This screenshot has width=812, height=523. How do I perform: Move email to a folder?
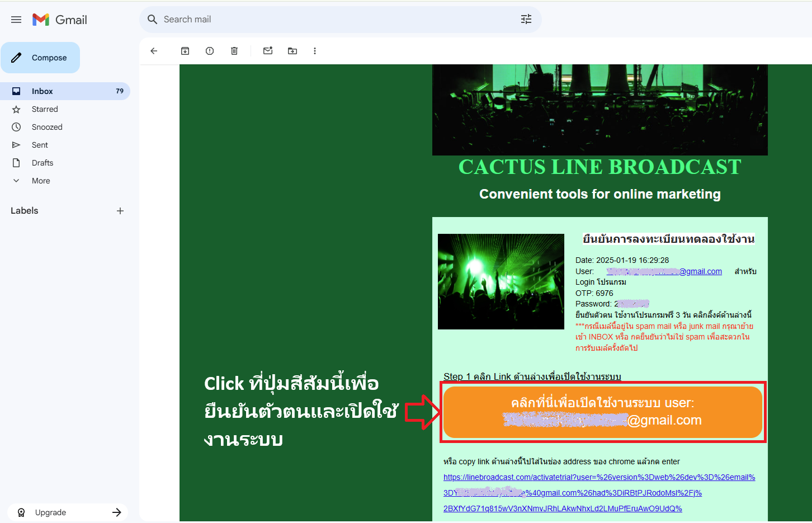292,51
